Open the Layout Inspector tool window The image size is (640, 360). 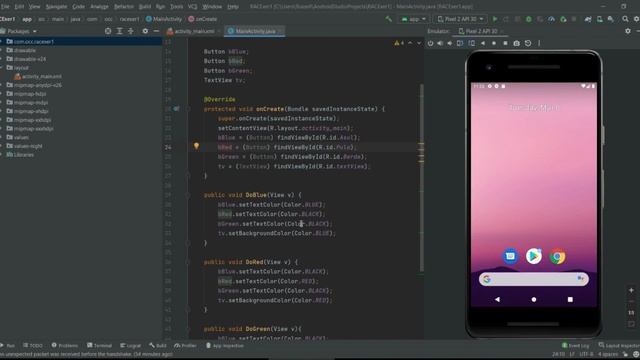pyautogui.click(x=619, y=346)
